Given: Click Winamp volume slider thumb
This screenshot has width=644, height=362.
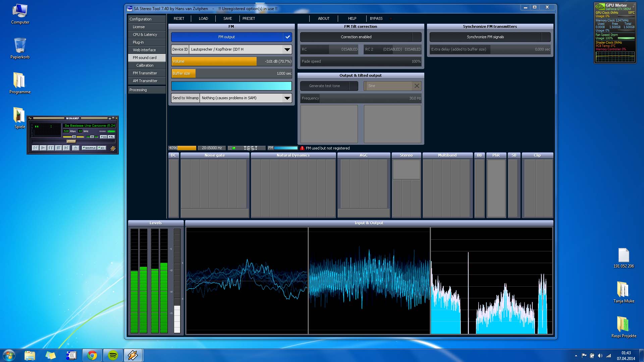Looking at the screenshot, I should [x=74, y=137].
